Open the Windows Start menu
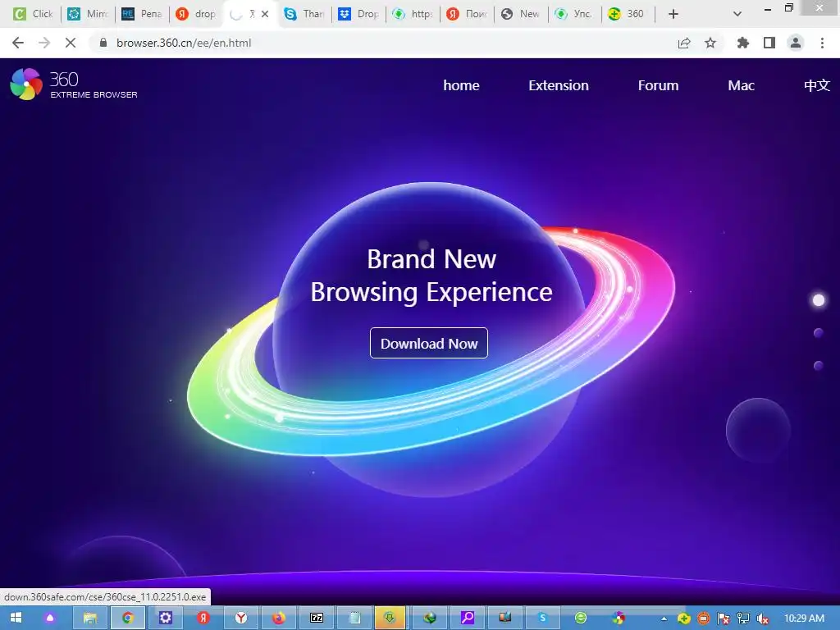Viewport: 840px width, 630px height. point(16,619)
